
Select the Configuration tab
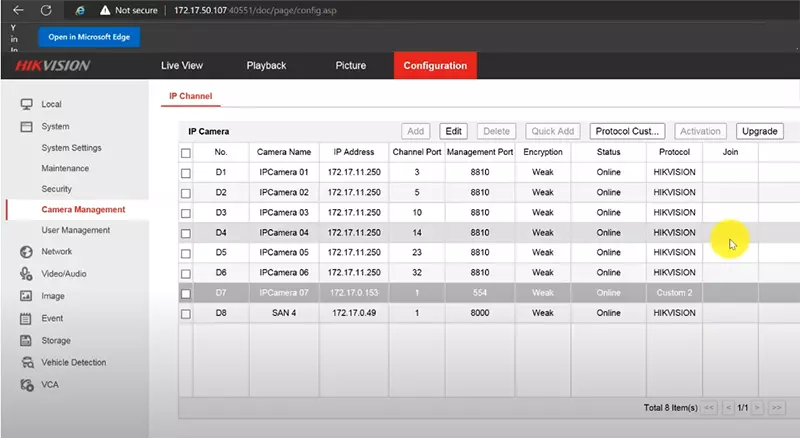coord(435,65)
